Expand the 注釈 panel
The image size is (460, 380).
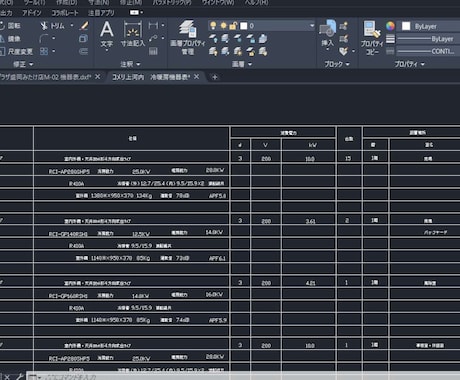[x=130, y=64]
